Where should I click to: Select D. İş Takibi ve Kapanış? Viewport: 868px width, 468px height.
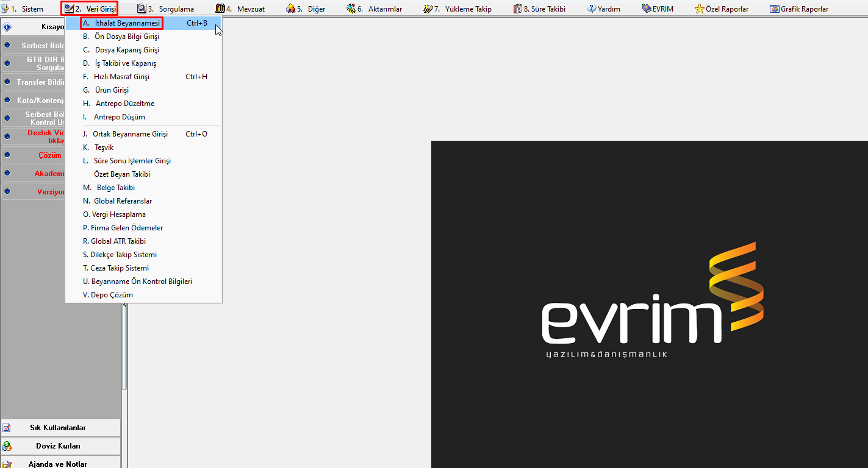coord(143,63)
